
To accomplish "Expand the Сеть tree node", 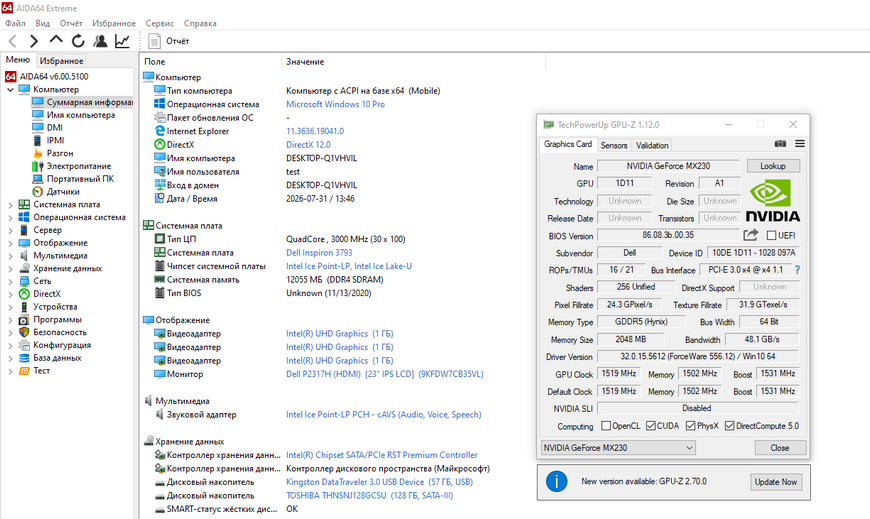I will (x=10, y=281).
